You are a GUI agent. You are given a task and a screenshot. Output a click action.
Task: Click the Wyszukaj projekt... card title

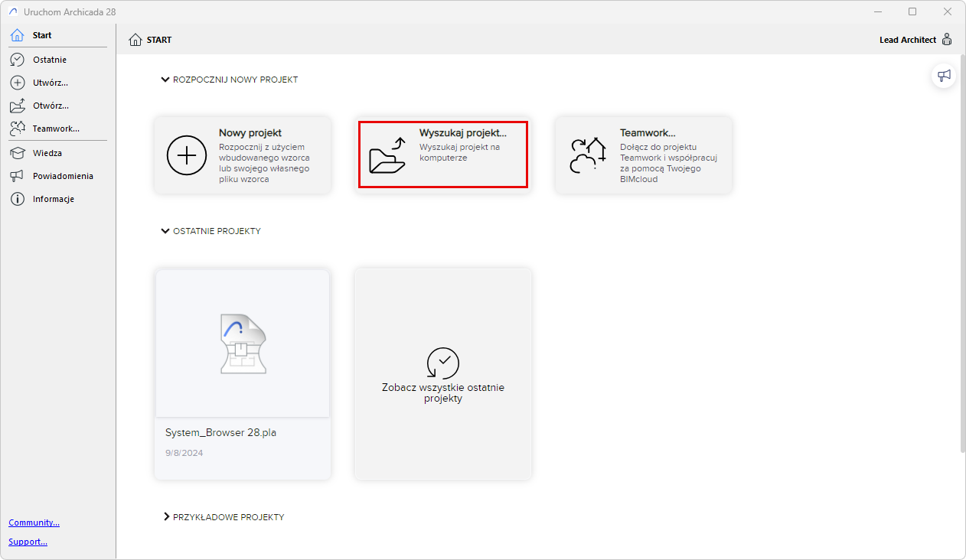[x=463, y=133]
